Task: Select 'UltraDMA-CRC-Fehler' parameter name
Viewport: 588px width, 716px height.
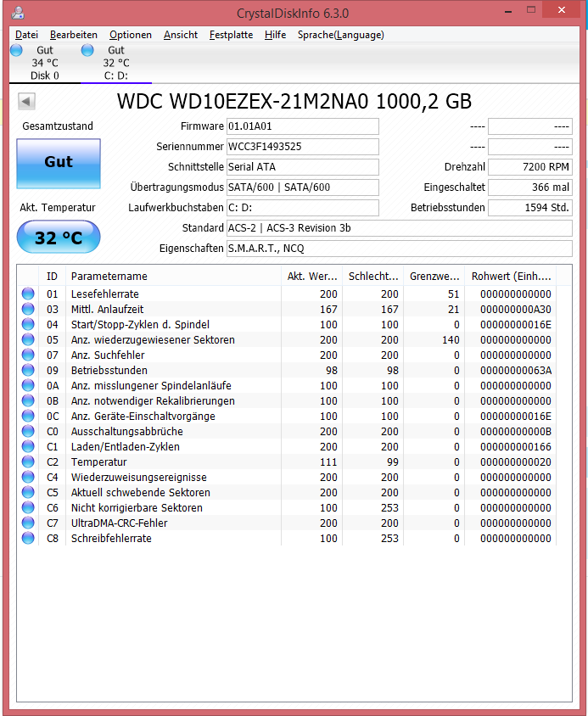Action: point(120,523)
